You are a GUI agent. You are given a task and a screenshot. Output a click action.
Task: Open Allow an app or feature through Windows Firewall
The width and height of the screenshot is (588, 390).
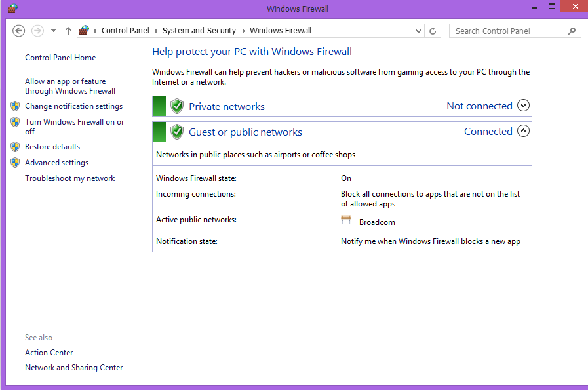pyautogui.click(x=70, y=87)
